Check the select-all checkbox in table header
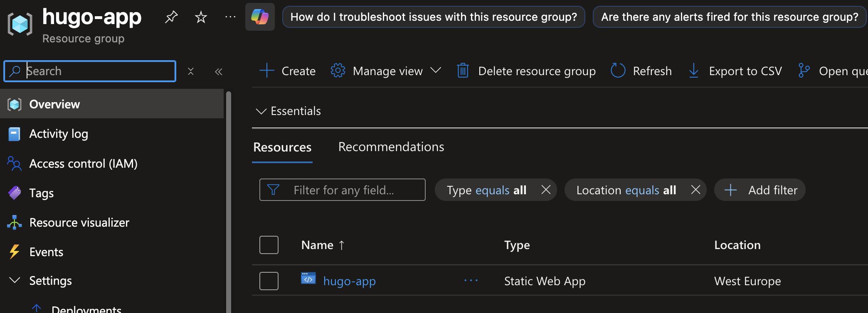868x313 pixels. 269,245
